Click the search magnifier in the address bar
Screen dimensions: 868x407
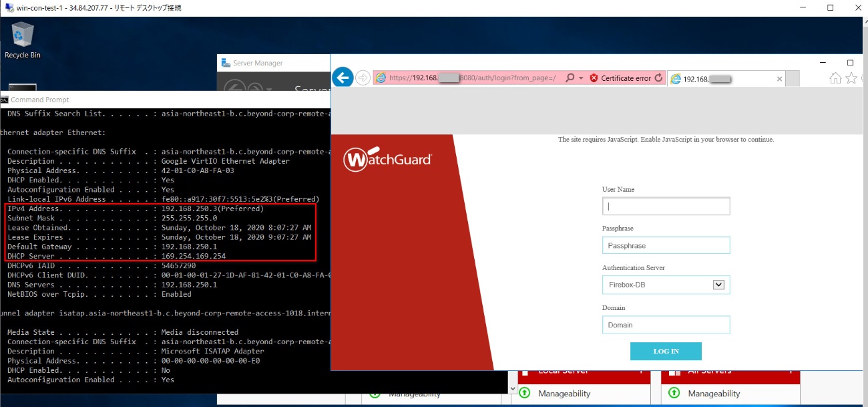click(x=570, y=78)
